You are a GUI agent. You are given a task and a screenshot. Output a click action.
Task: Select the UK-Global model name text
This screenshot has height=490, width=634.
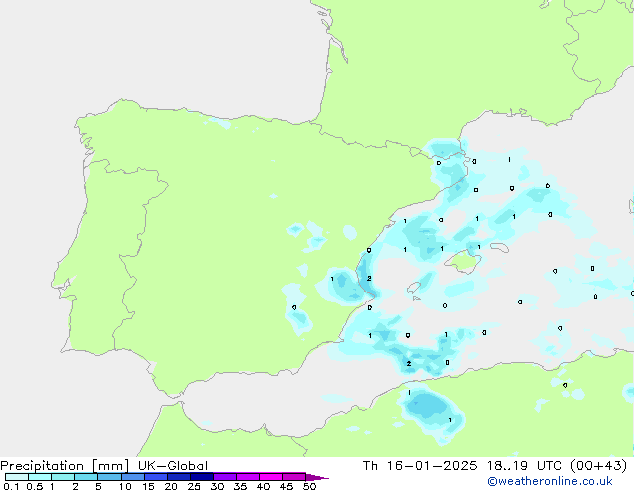click(x=173, y=466)
